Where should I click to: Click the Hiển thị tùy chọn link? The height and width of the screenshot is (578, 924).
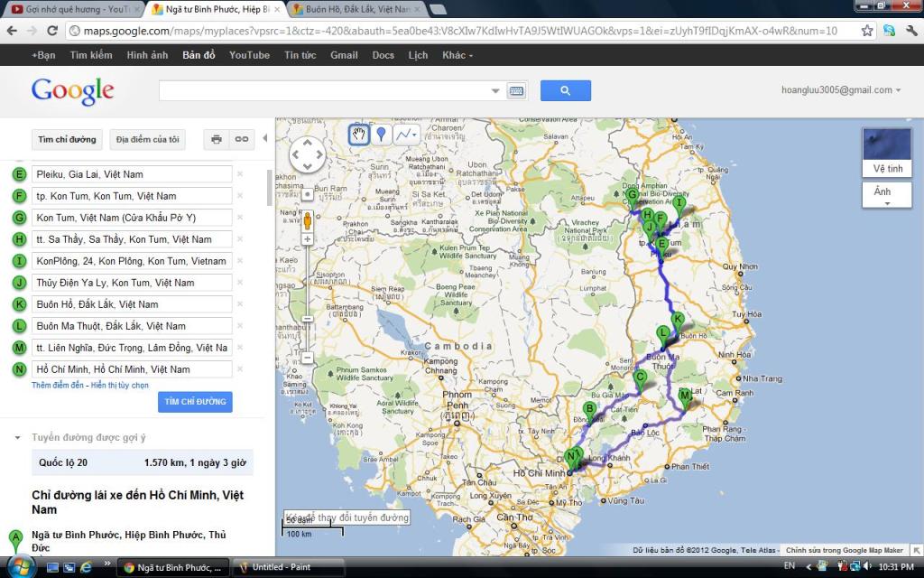coord(120,385)
